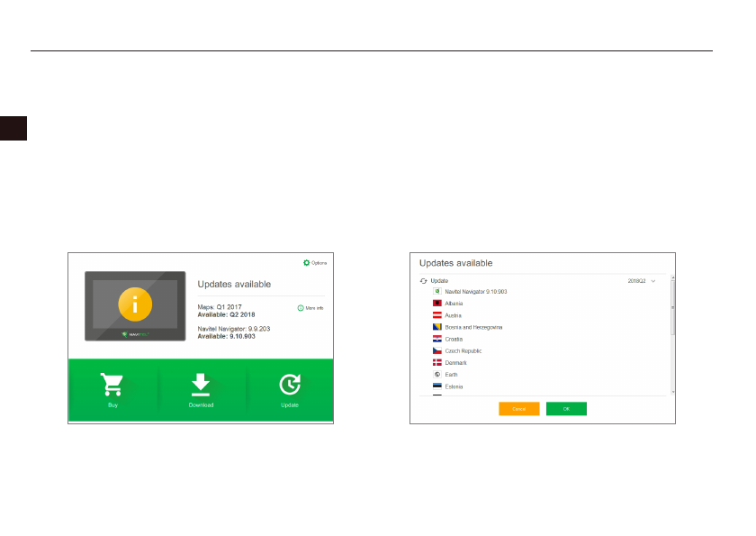Click Updates available heading in left window
Image resolution: width=756 pixels, height=536 pixels.
click(234, 284)
